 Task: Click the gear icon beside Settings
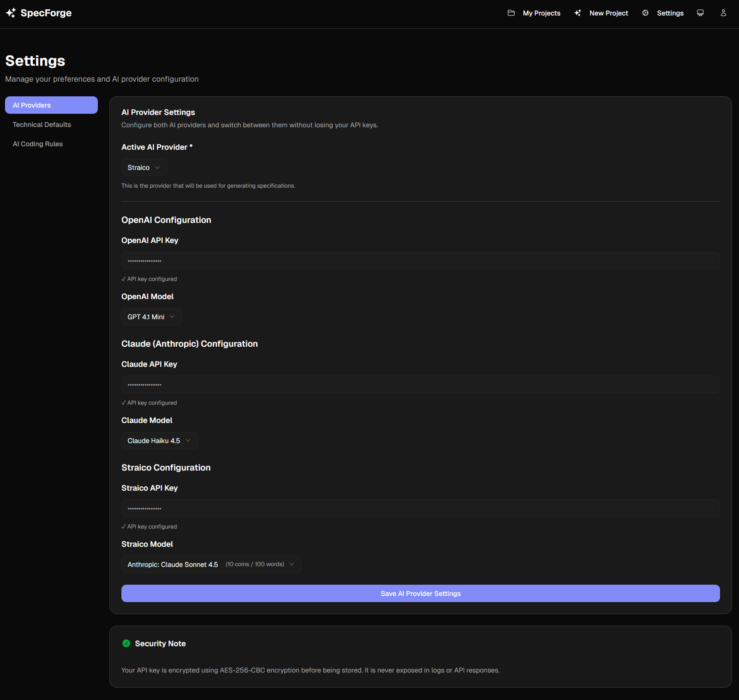tap(645, 13)
